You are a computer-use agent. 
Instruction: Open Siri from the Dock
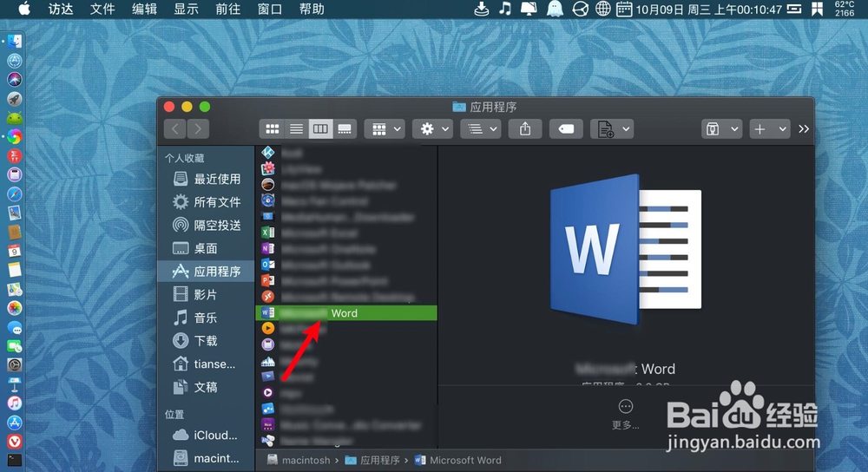coord(15,79)
